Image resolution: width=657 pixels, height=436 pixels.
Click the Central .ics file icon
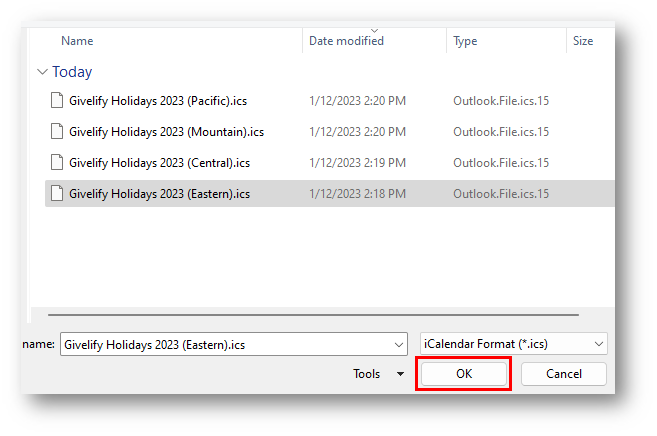pyautogui.click(x=57, y=162)
